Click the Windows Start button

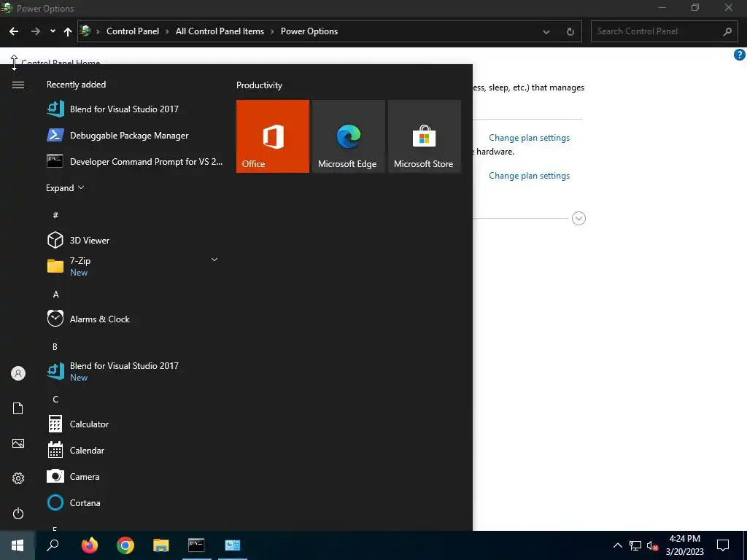[x=18, y=545]
